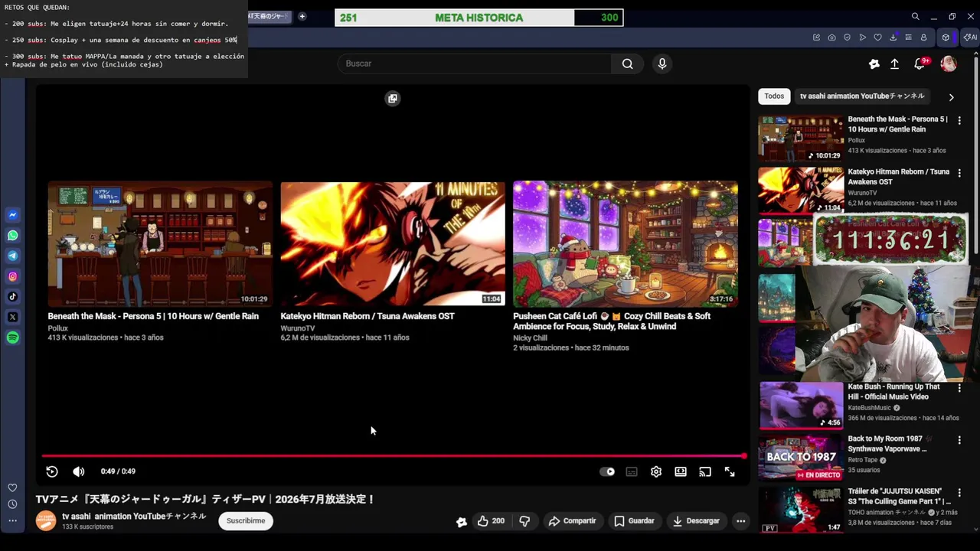Open more actions menu beside Descargar
Image resolution: width=980 pixels, height=551 pixels.
[740, 521]
